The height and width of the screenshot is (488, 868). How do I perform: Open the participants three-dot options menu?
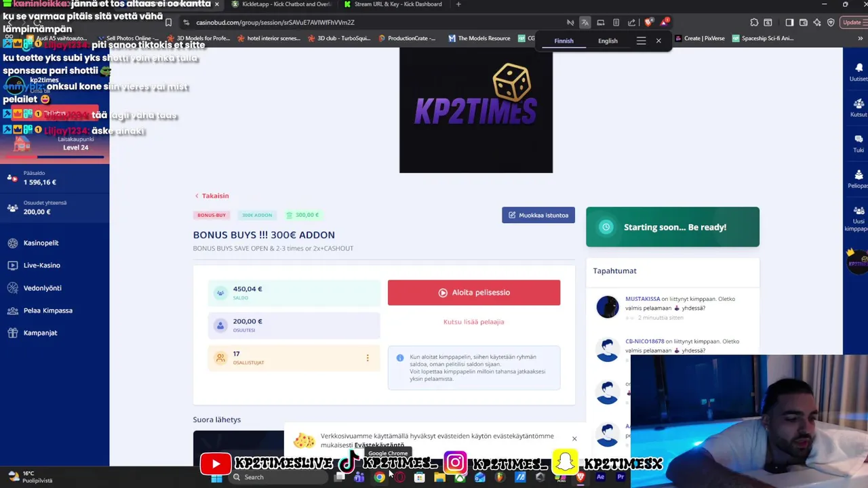coord(368,358)
